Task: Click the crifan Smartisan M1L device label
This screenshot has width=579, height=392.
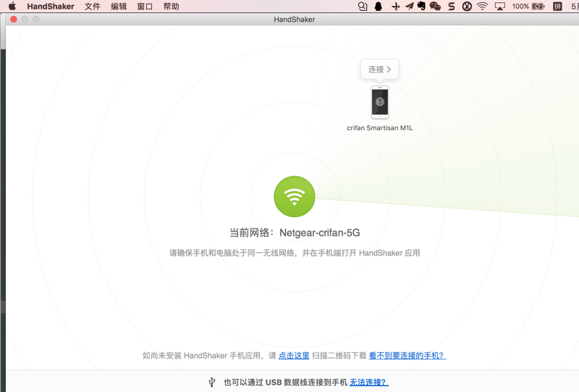Action: 379,128
